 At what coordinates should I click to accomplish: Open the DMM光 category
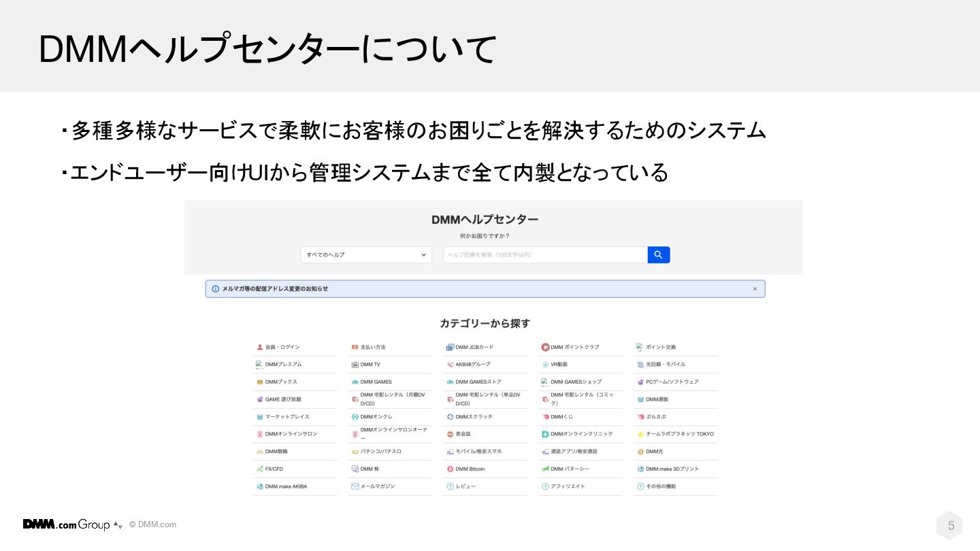(x=676, y=451)
